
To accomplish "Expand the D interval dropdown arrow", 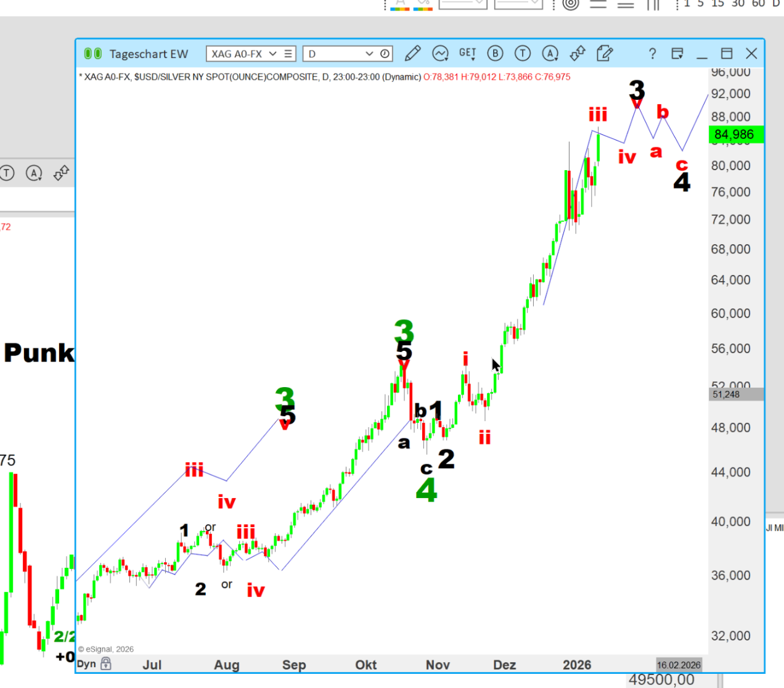I will (x=369, y=54).
